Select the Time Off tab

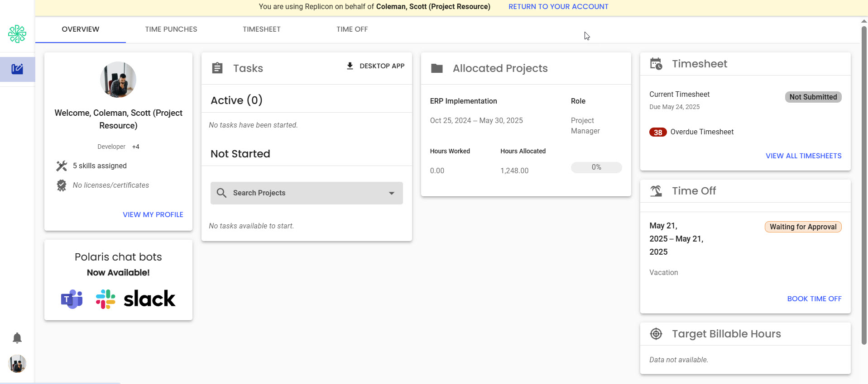point(352,29)
